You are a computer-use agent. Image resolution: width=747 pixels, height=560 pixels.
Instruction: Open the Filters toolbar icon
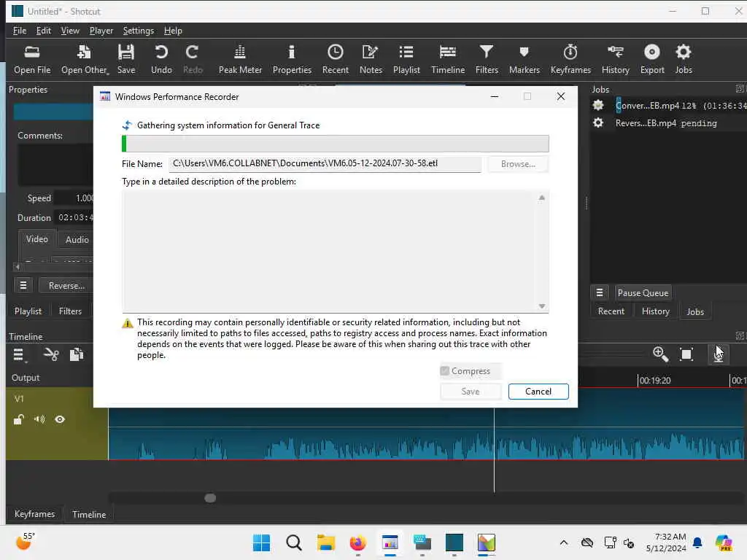tap(487, 59)
